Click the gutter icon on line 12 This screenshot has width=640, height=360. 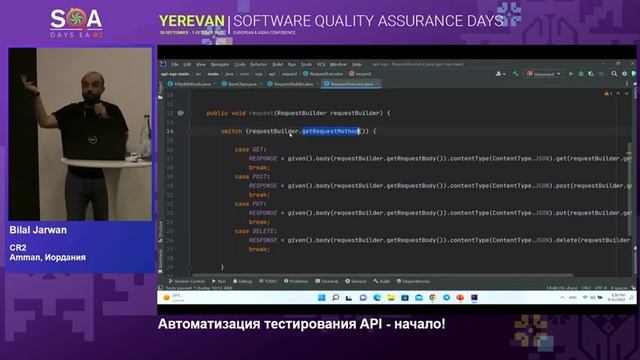(x=180, y=113)
